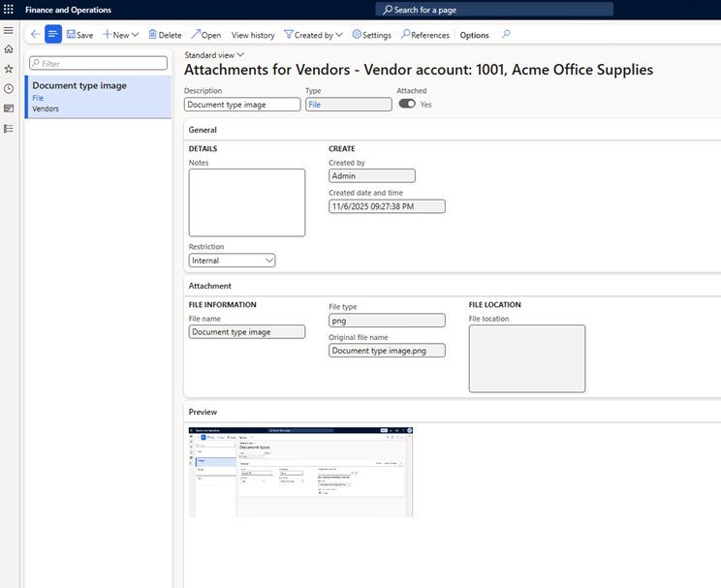Click Delete in the action bar
The image size is (721, 588).
click(x=165, y=35)
